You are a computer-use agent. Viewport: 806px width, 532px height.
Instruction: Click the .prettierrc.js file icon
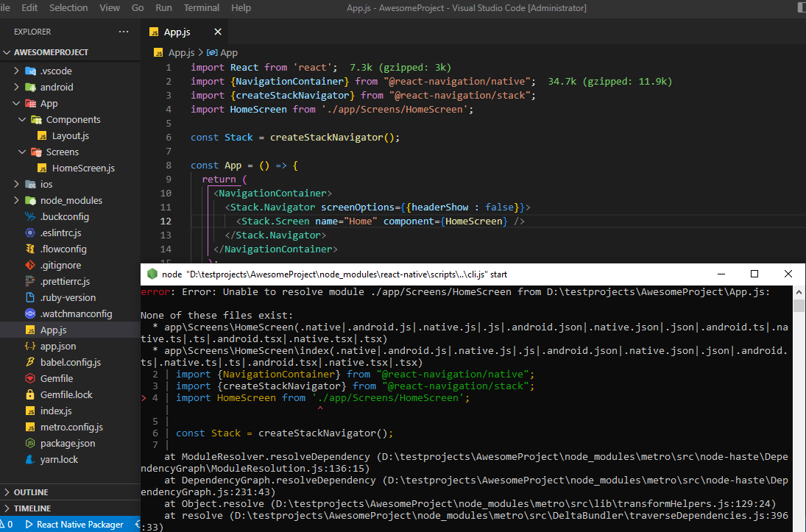pyautogui.click(x=30, y=282)
